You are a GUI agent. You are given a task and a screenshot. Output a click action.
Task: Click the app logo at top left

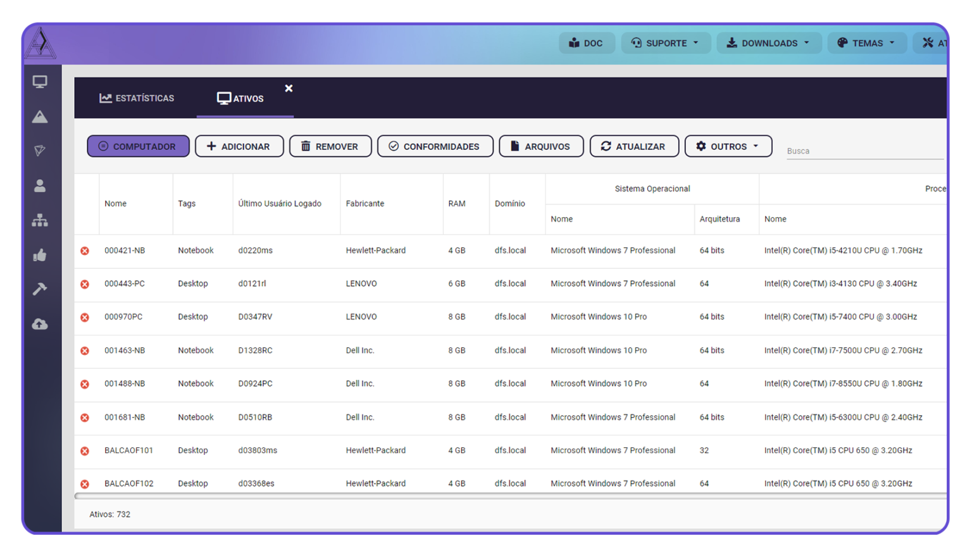click(40, 43)
